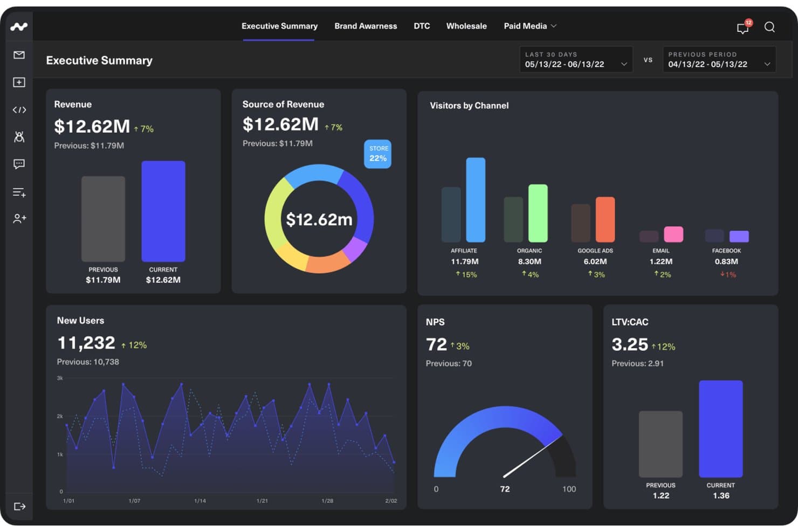Open the Last 30 Days date dropdown
The image size is (798, 532).
tap(576, 59)
